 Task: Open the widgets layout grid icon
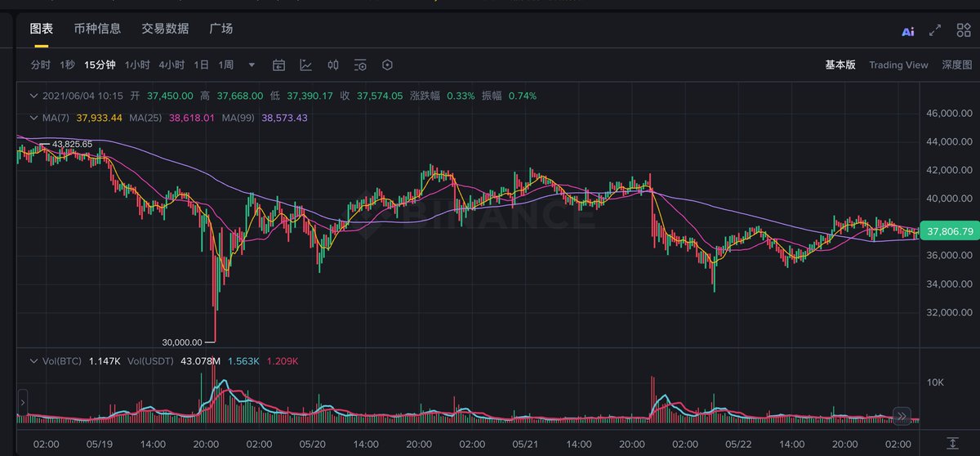click(x=964, y=31)
